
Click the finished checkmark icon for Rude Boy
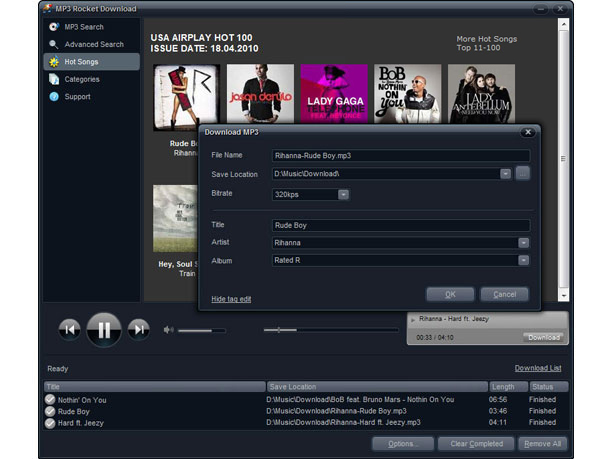click(50, 411)
